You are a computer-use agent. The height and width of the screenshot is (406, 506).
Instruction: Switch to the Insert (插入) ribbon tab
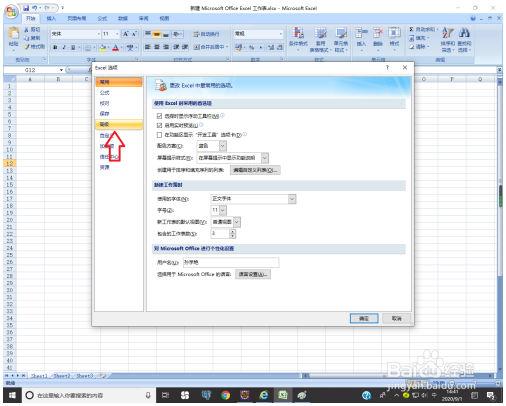pos(51,19)
